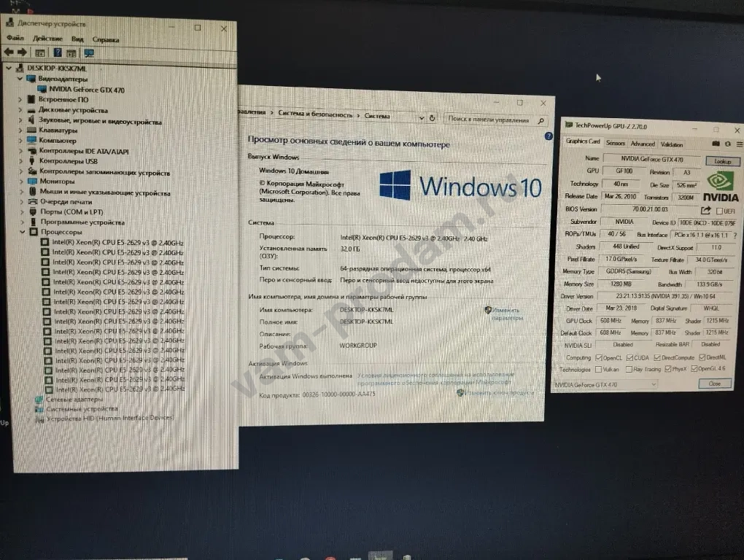Viewport: 744px width, 560px height.
Task: Click the NVIDIA logo in GPU-Z
Action: click(721, 187)
